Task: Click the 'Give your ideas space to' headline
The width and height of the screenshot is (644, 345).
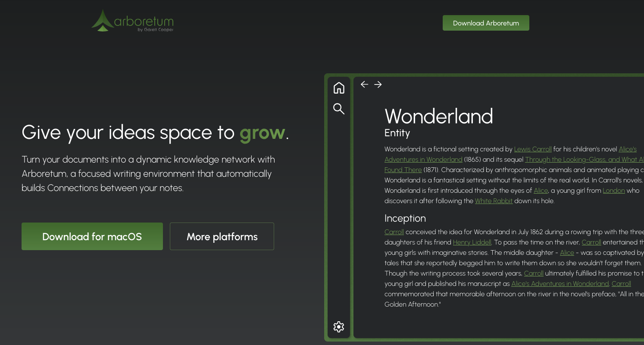Action: pos(128,133)
